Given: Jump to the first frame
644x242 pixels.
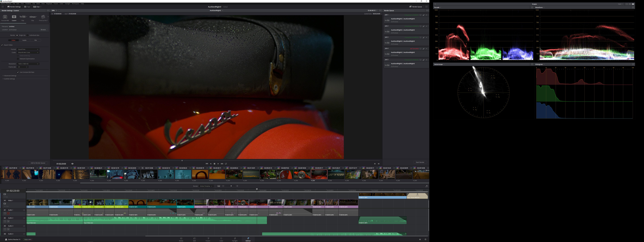Looking at the screenshot, I should click(x=207, y=164).
